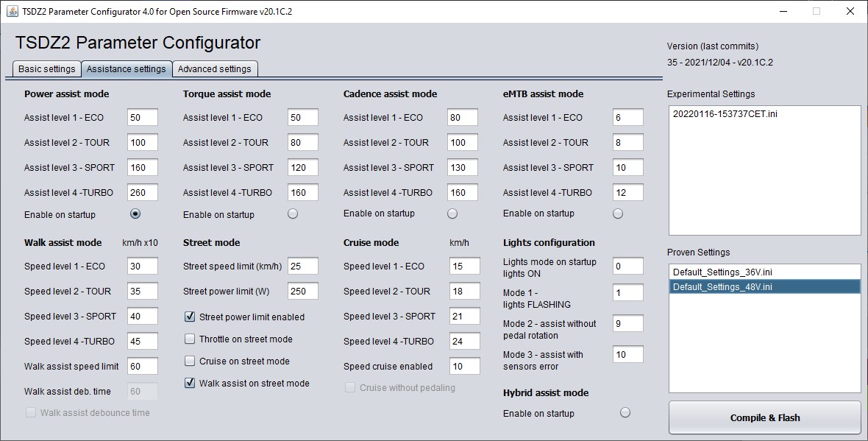Toggle Walk assist on street mode
The width and height of the screenshot is (868, 441).
[190, 383]
